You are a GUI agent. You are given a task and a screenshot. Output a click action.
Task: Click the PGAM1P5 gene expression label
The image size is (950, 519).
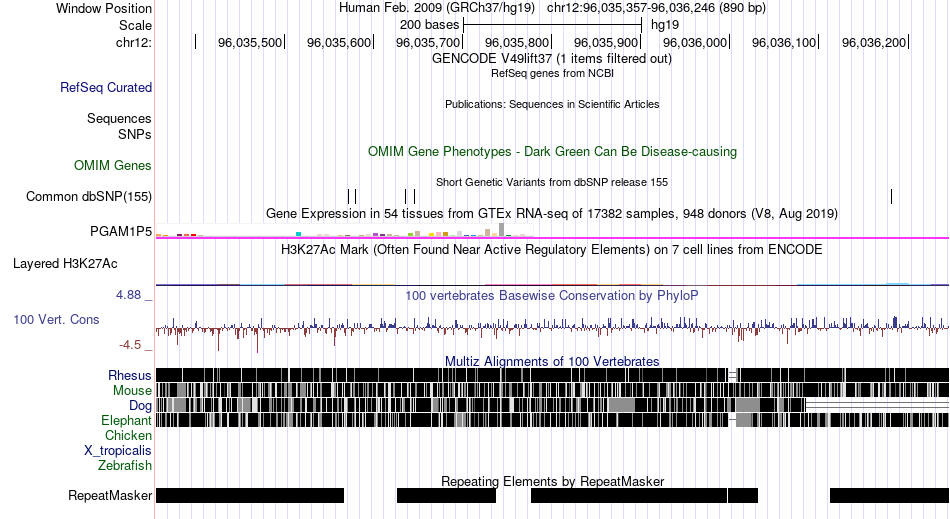(121, 231)
